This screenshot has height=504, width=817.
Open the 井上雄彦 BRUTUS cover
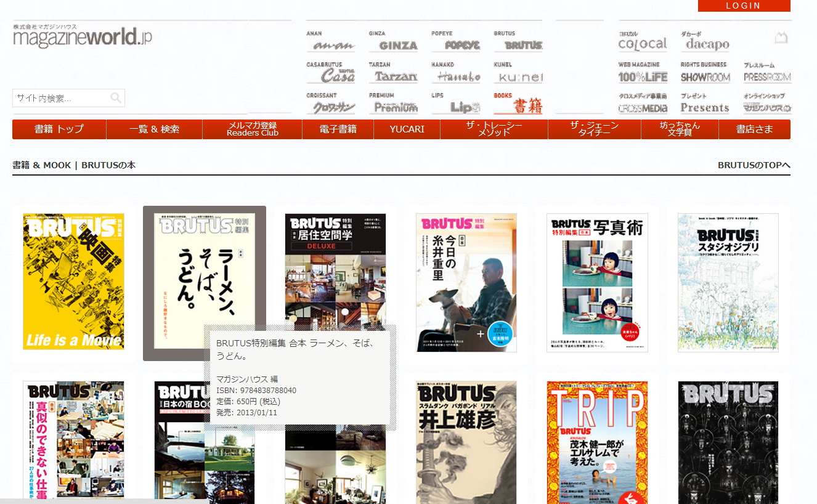(x=466, y=442)
